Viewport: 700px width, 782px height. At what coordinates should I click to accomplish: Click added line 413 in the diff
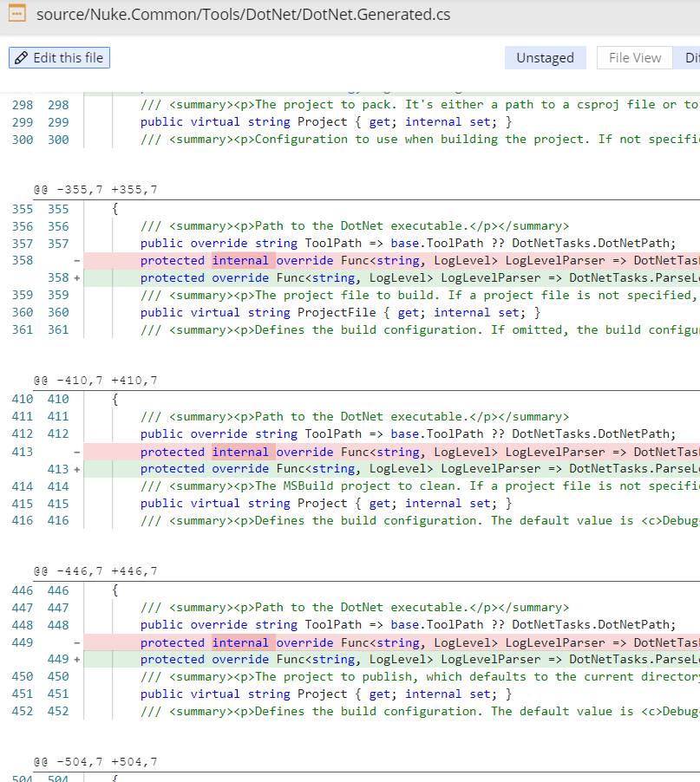392,469
